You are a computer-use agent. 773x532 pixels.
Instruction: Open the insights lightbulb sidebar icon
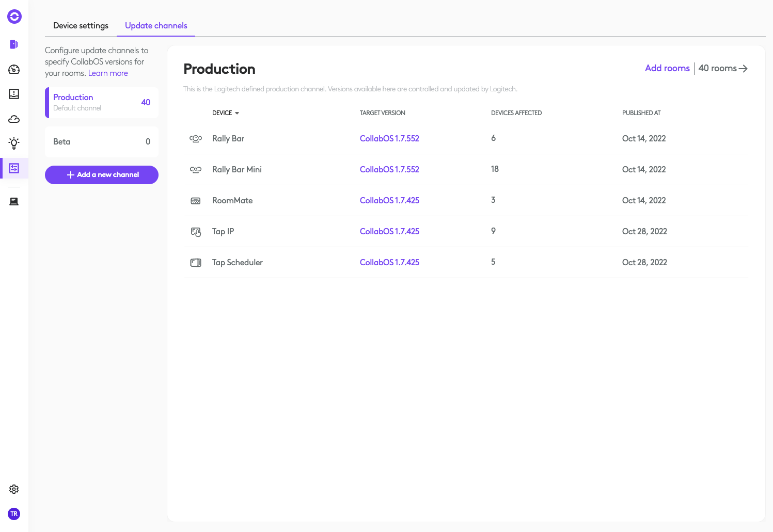tap(14, 143)
